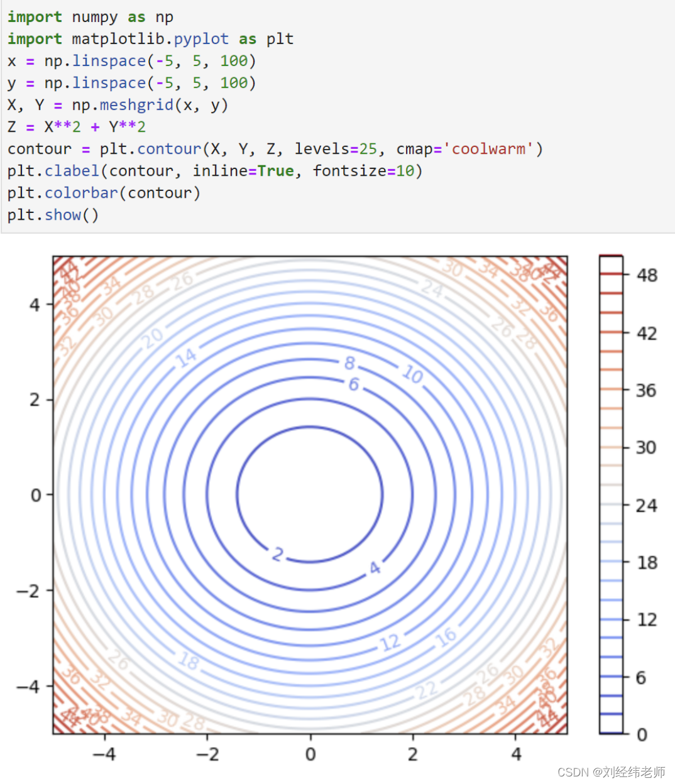Screen dimensions: 675x784
Task: Select the colorbar tick labeled 0
Action: click(x=641, y=734)
